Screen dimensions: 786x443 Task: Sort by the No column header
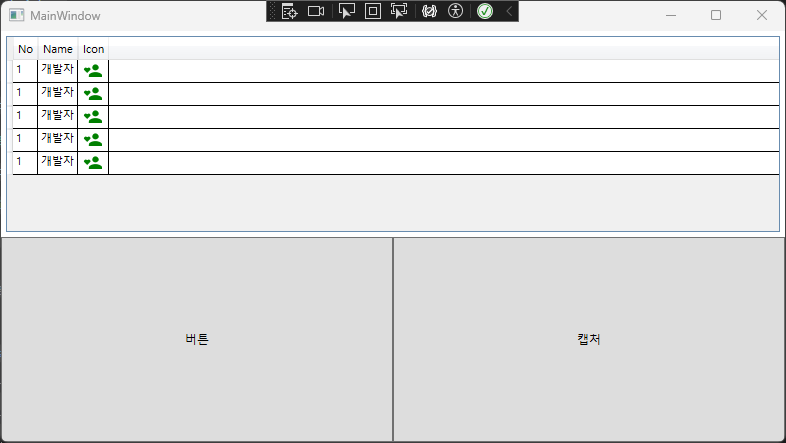click(25, 49)
